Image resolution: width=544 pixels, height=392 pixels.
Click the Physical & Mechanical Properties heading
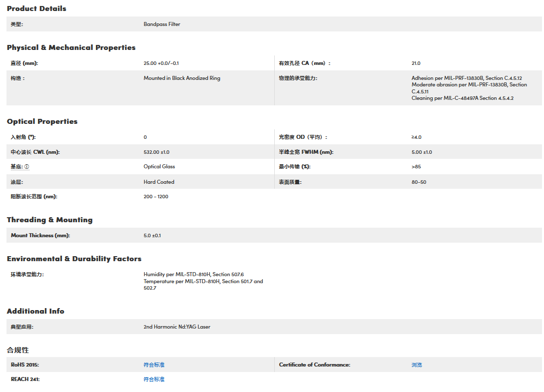[x=71, y=47]
